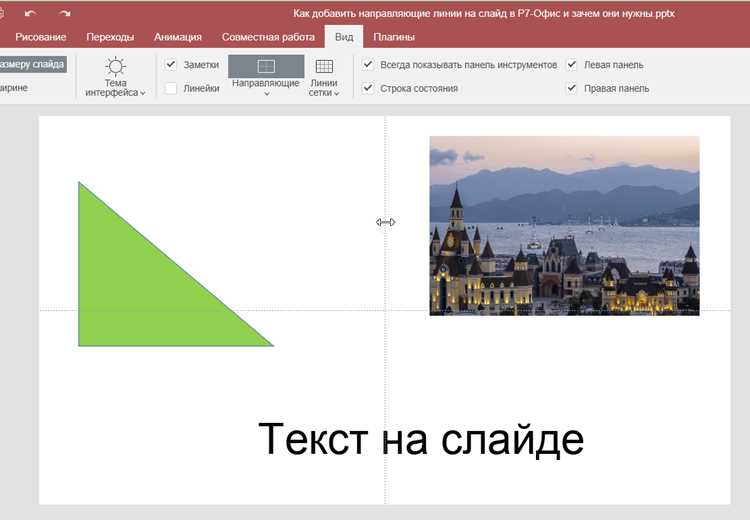This screenshot has height=520, width=750.
Task: Open the Рисование tab
Action: [41, 37]
